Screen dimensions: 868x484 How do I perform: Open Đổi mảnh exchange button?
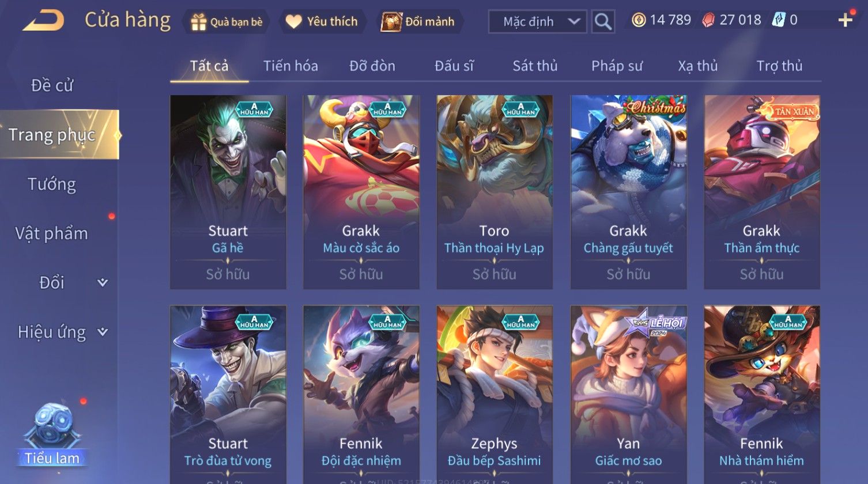tap(418, 22)
